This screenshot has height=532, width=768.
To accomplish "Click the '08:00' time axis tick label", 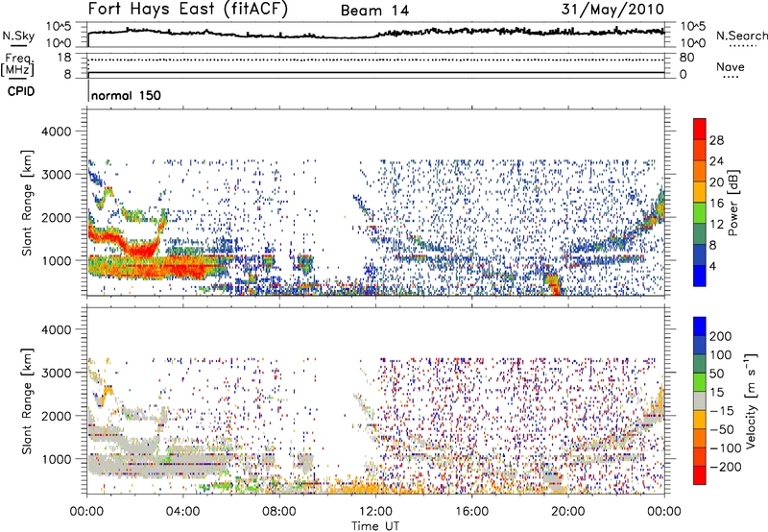I will point(279,512).
